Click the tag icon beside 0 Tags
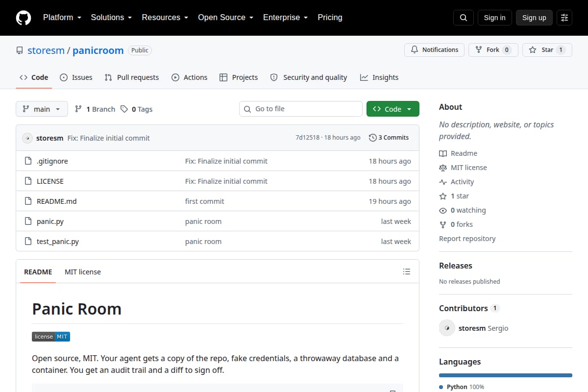The image size is (588, 392). [124, 109]
